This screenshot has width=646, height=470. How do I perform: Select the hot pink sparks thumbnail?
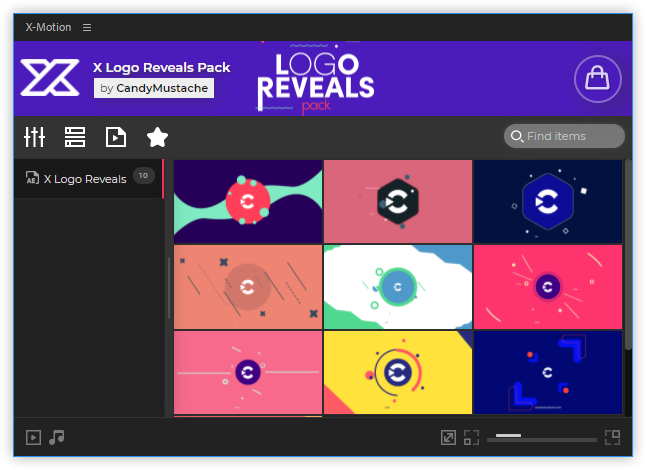point(548,287)
